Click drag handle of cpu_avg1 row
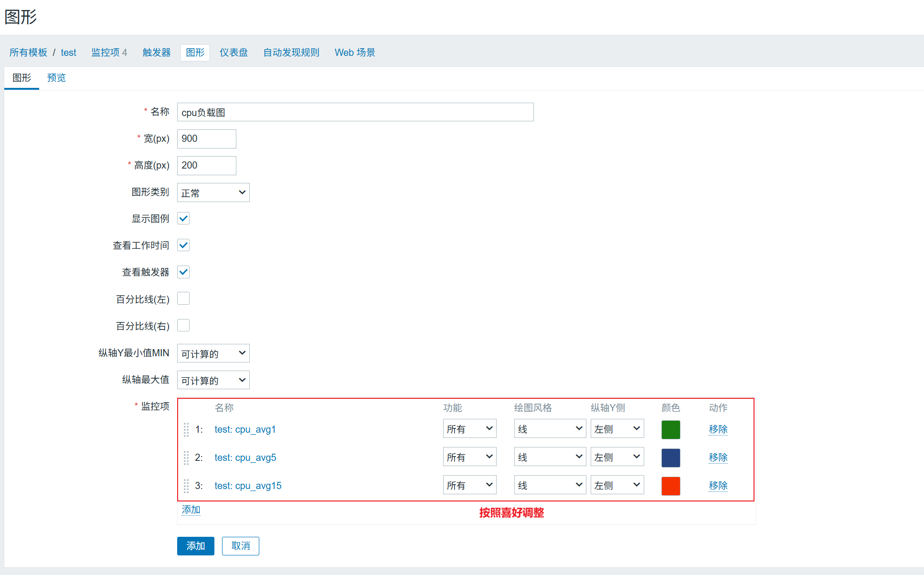 [186, 429]
